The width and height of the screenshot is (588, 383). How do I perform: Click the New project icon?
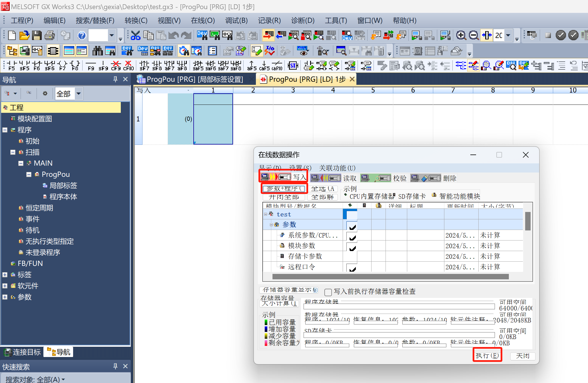12,35
